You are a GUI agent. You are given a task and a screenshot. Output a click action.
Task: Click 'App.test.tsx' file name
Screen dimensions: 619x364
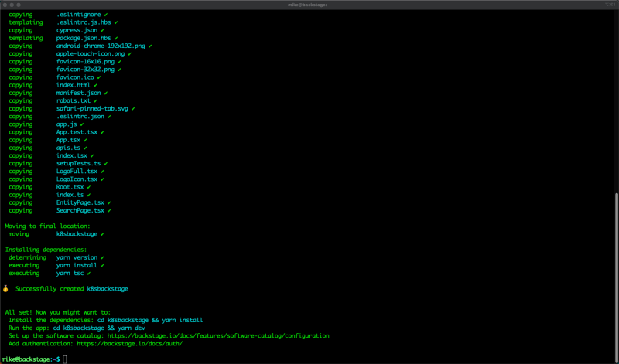click(x=77, y=132)
